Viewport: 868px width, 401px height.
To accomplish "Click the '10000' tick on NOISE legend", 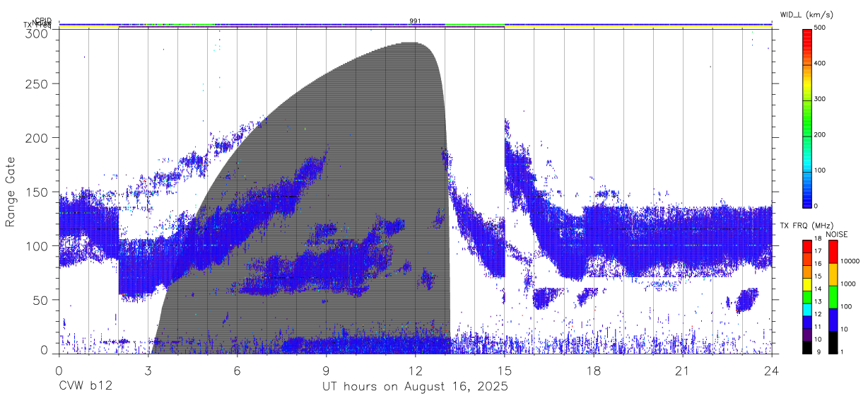I will coord(850,261).
